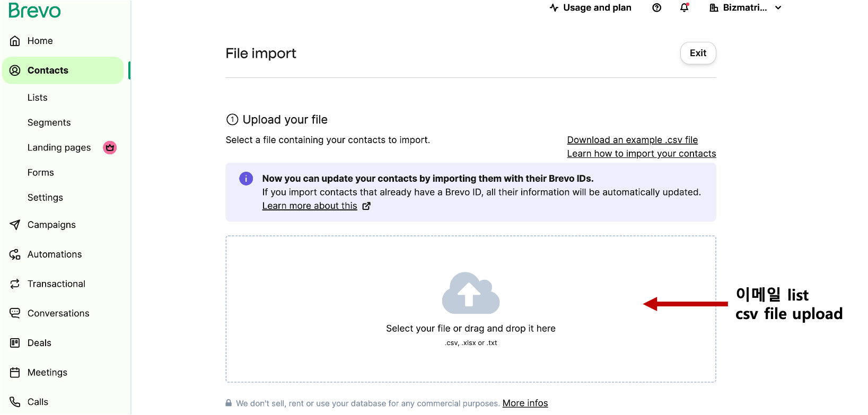Open Learn how to import your contacts
Viewport: 868px width, 415px height.
tap(641, 154)
